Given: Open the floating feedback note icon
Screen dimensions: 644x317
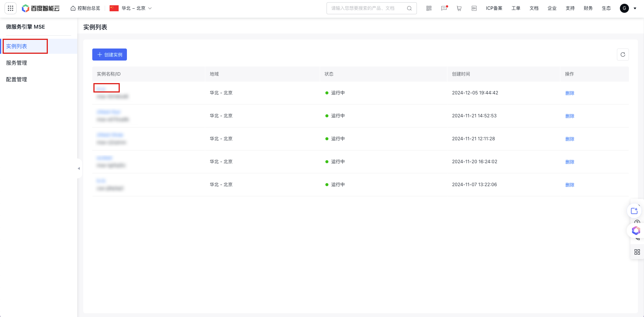Looking at the screenshot, I should [x=634, y=211].
